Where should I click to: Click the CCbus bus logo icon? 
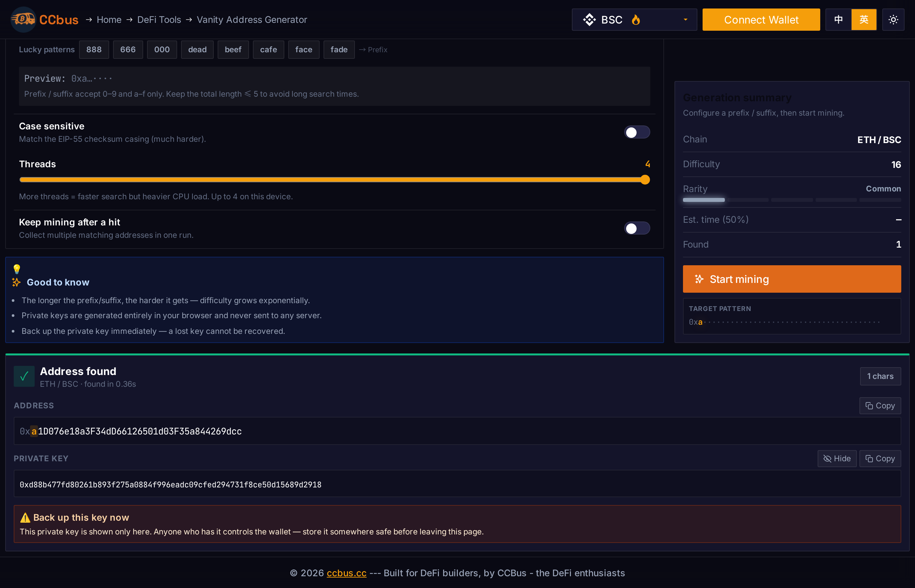[24, 20]
